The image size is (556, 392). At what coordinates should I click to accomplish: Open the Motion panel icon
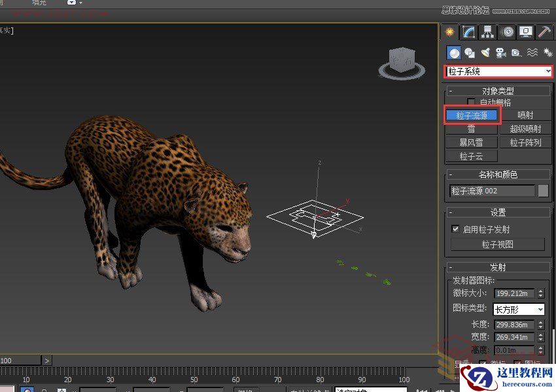pos(507,32)
